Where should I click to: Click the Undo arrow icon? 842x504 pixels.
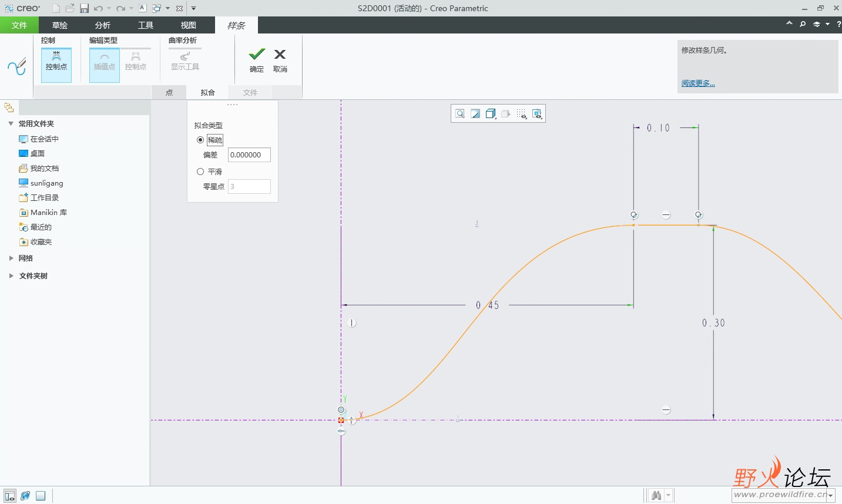tap(98, 8)
